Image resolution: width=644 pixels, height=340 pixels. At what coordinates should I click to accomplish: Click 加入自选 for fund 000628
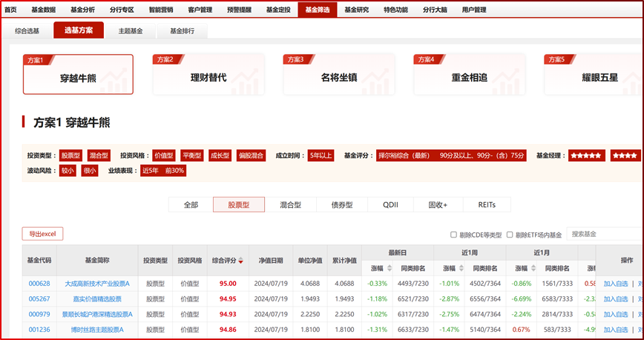pyautogui.click(x=616, y=284)
